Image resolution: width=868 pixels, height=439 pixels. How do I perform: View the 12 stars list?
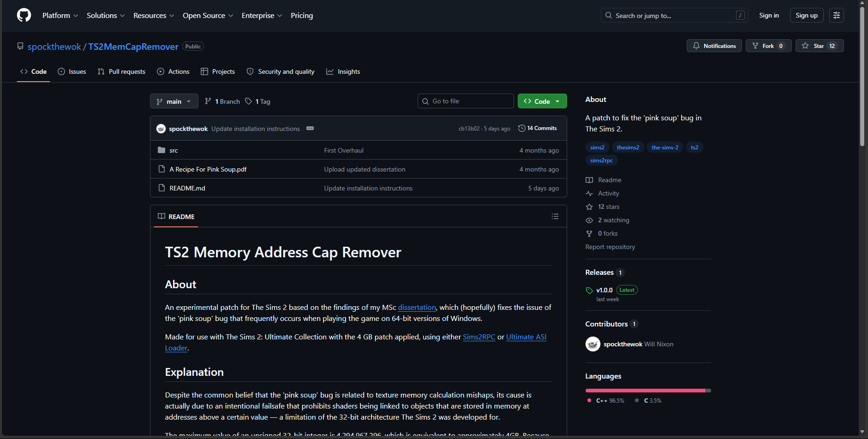point(603,207)
